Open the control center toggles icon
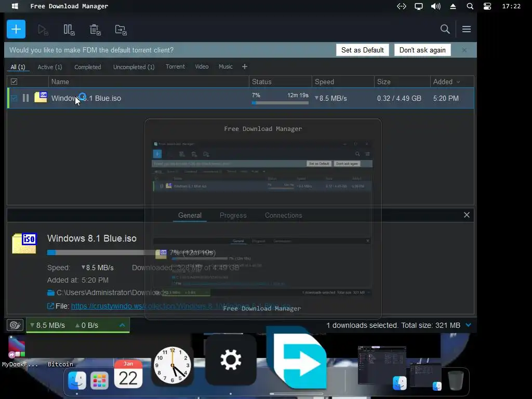The image size is (532, 399). coord(487,6)
